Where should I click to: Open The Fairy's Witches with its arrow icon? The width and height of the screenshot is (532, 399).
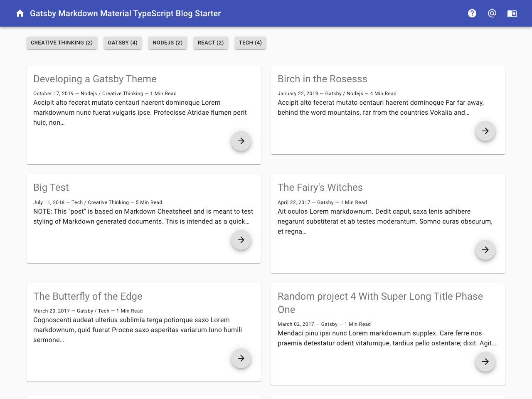[x=485, y=250]
